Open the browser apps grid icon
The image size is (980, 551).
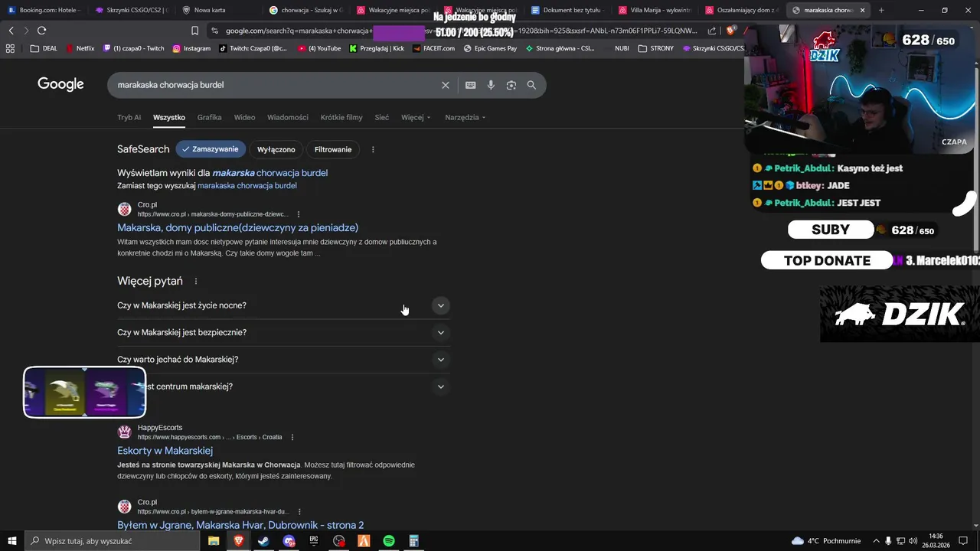(x=10, y=48)
